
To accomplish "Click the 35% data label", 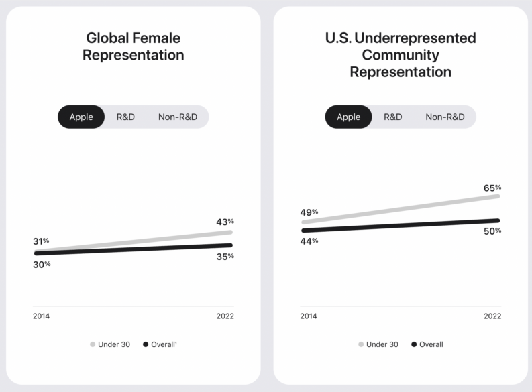I will click(x=225, y=256).
